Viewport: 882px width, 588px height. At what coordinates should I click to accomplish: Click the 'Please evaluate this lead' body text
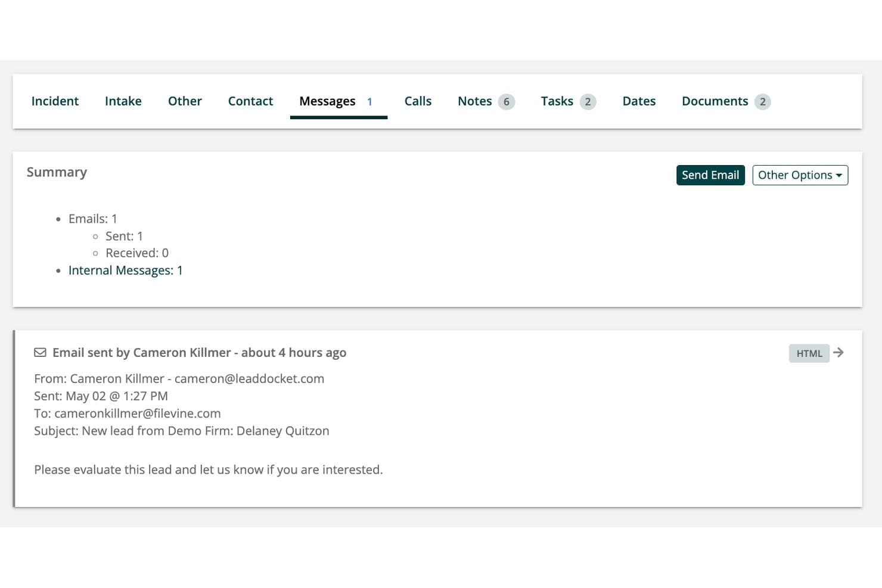click(x=209, y=469)
